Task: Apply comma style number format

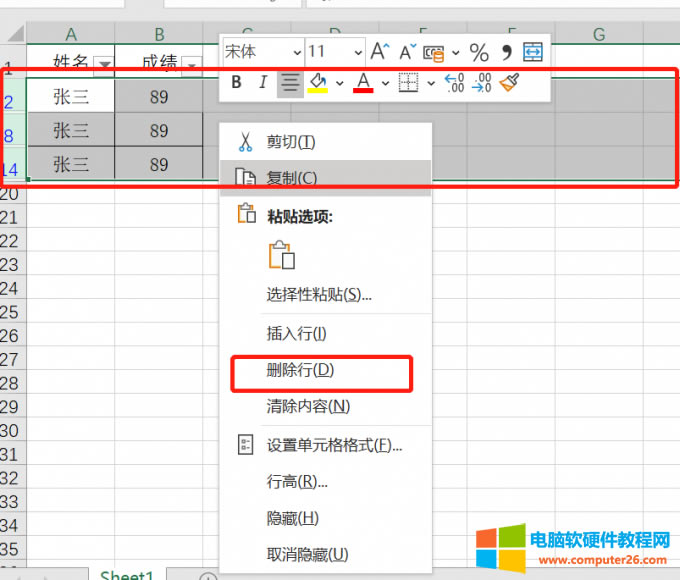Action: (507, 52)
